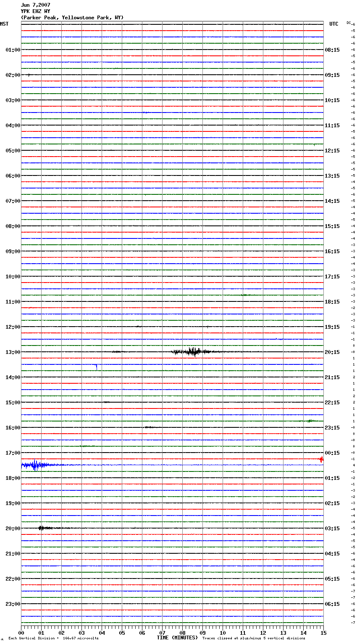Click the '07:00' MST hour label
Image resolution: width=357 pixels, height=644 pixels.
coord(13,201)
